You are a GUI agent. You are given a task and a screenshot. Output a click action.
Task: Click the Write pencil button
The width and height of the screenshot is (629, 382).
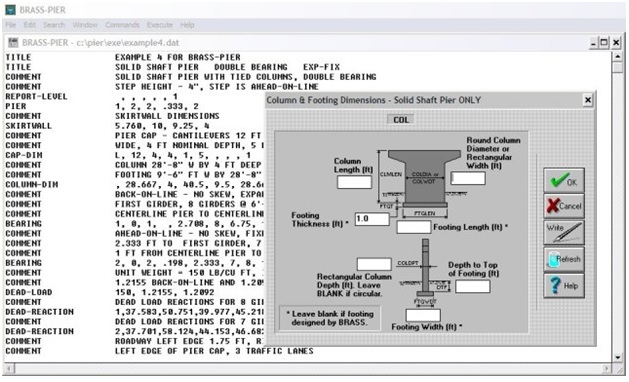[564, 232]
